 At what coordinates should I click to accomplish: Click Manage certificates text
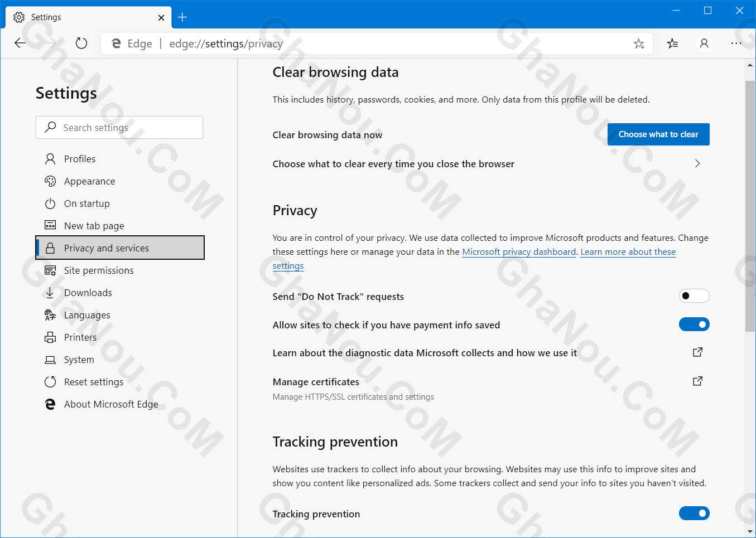click(x=316, y=382)
